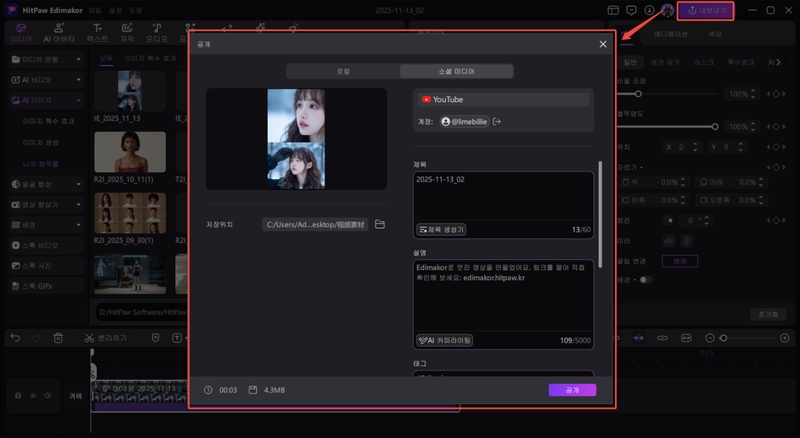Screen dimensions: 800x438
Task: Browse folder icon next to save path
Action: click(x=380, y=225)
